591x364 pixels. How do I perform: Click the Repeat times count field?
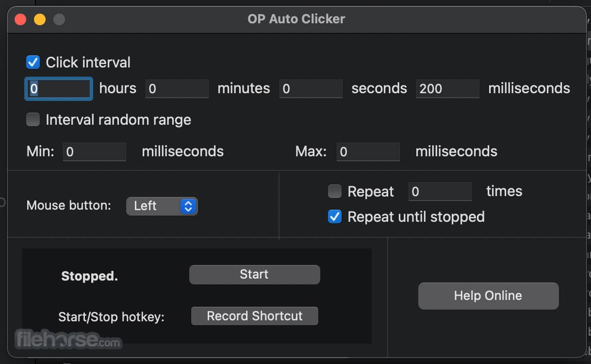coord(440,191)
